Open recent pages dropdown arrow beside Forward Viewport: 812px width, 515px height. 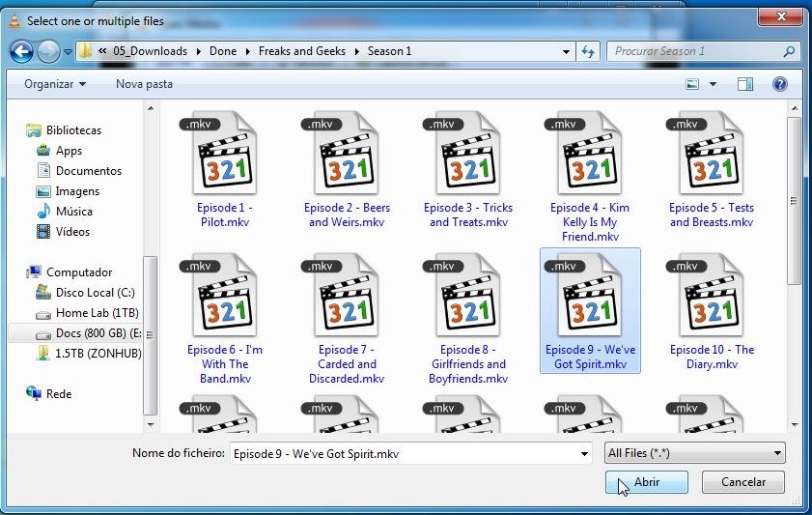click(68, 52)
